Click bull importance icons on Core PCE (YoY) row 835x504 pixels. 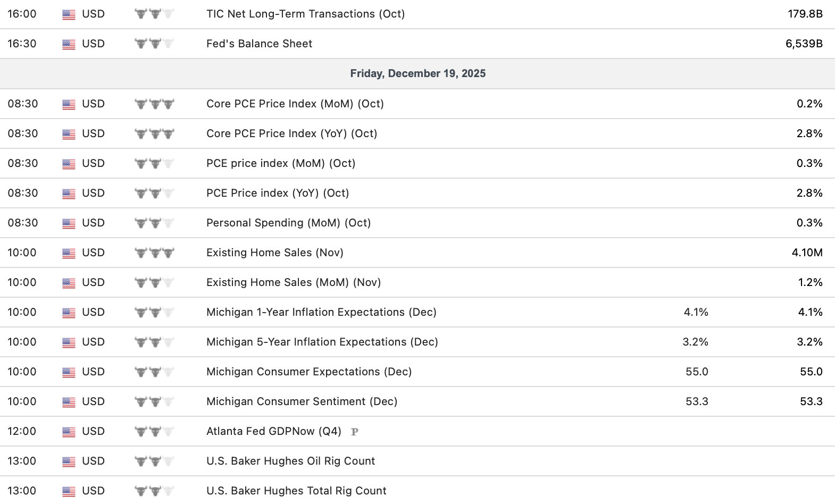pos(154,133)
